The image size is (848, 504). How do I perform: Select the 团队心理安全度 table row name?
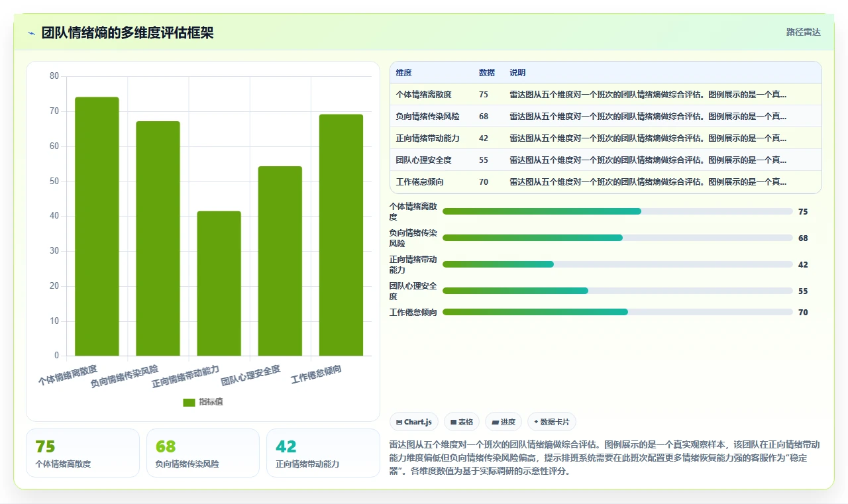coord(423,160)
